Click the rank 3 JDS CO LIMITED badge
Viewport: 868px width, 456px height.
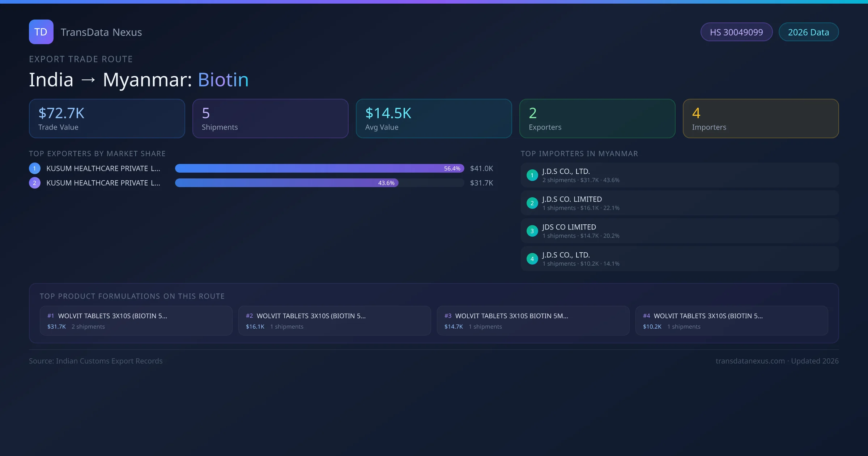click(x=532, y=231)
